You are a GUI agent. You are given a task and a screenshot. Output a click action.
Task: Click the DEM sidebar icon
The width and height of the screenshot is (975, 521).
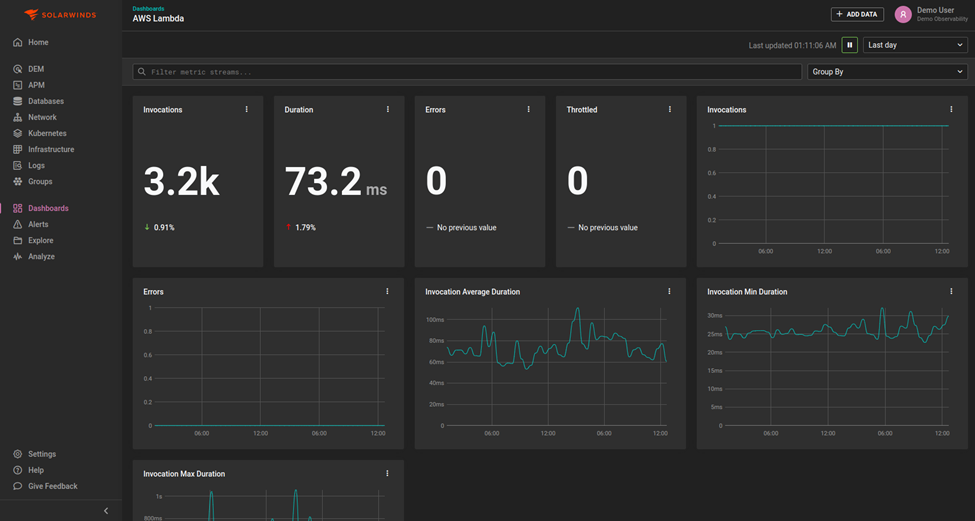coord(17,69)
